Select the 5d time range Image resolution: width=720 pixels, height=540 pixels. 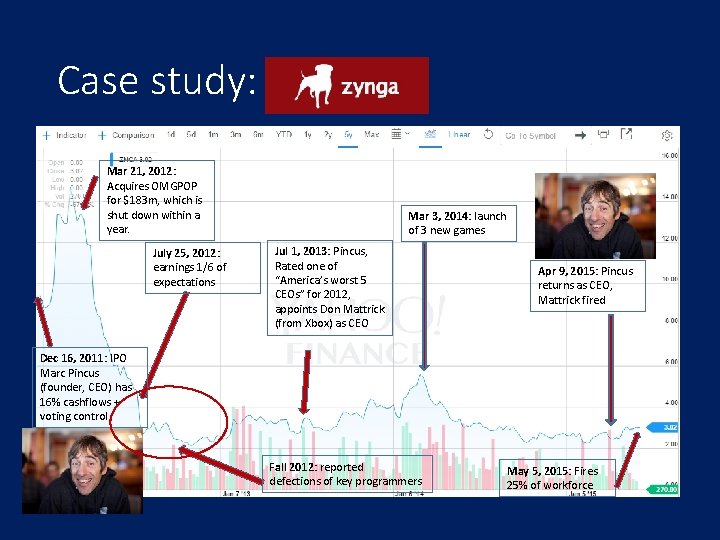[x=191, y=135]
